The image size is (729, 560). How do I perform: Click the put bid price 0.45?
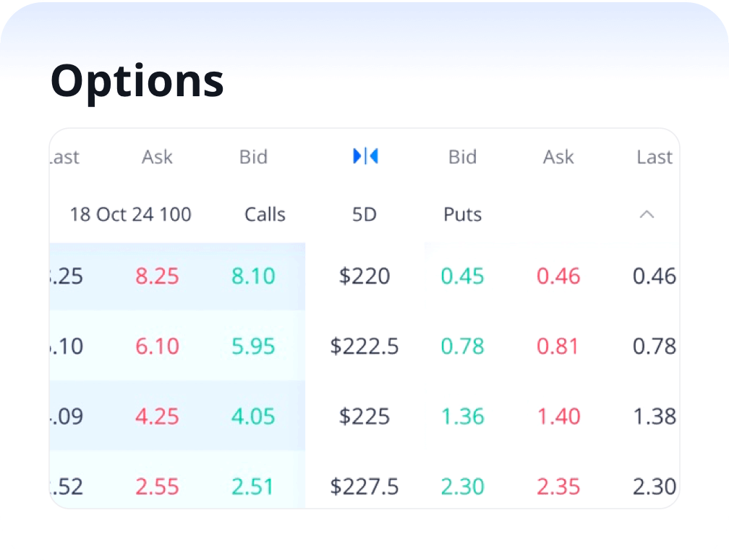[x=462, y=276]
